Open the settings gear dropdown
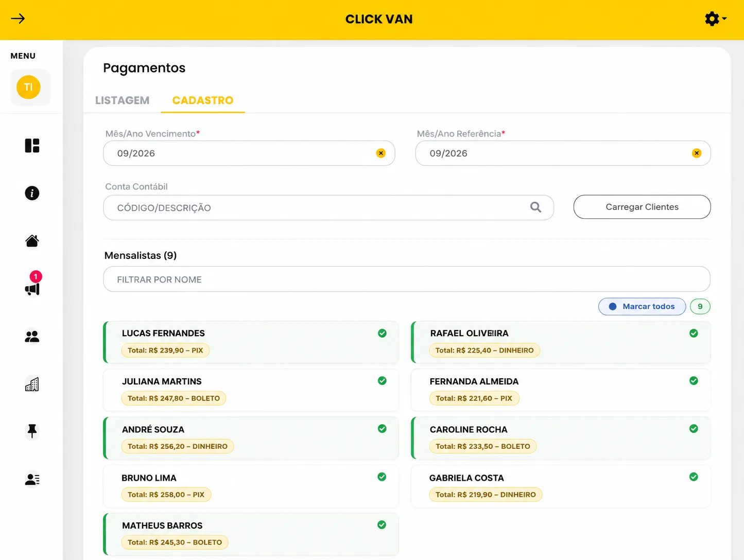The height and width of the screenshot is (560, 744). [715, 19]
